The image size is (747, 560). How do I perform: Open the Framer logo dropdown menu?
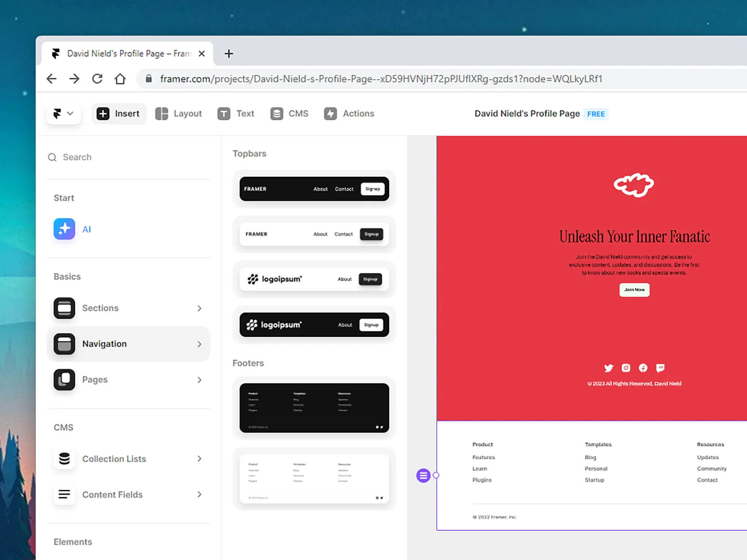point(63,113)
